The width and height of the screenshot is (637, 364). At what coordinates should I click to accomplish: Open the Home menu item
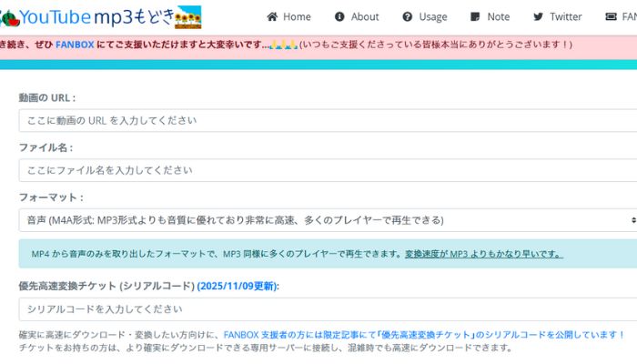point(288,16)
